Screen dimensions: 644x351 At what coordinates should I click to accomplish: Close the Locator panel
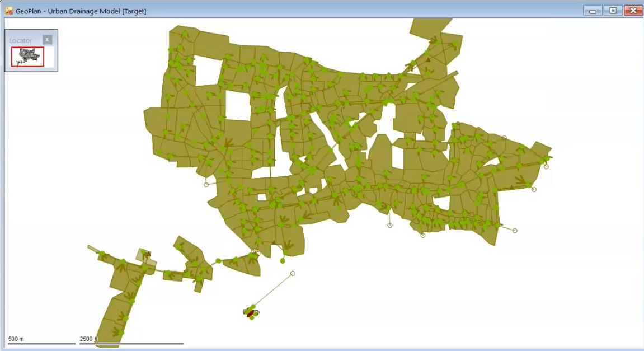[47, 39]
